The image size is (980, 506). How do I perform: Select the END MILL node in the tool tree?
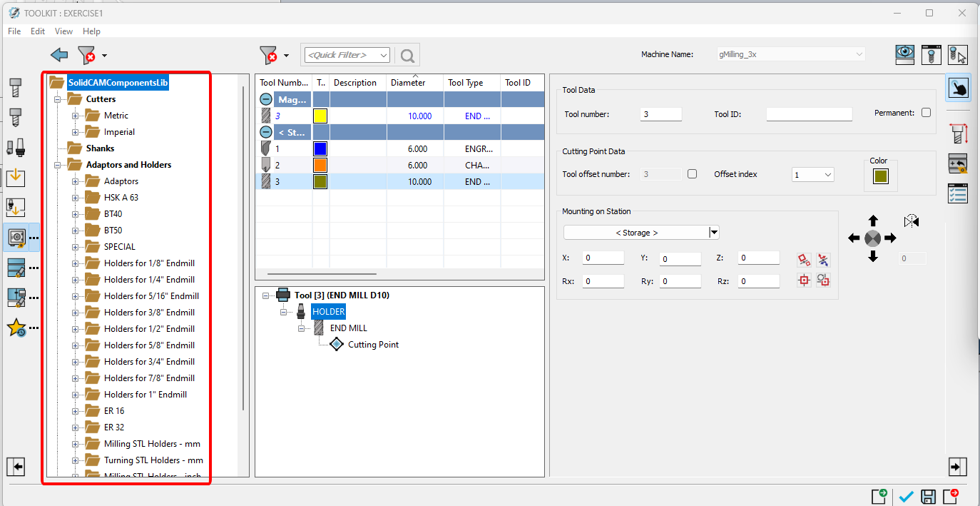(x=348, y=328)
